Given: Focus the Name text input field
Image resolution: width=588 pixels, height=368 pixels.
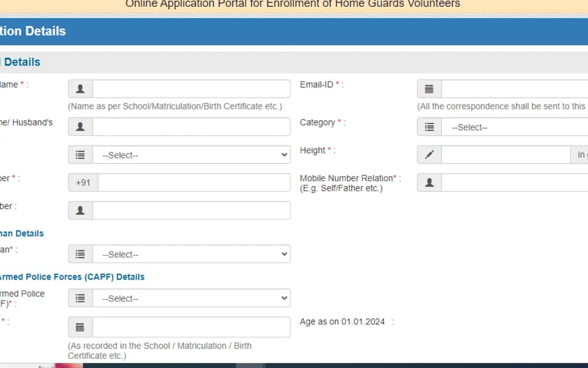Looking at the screenshot, I should [191, 89].
